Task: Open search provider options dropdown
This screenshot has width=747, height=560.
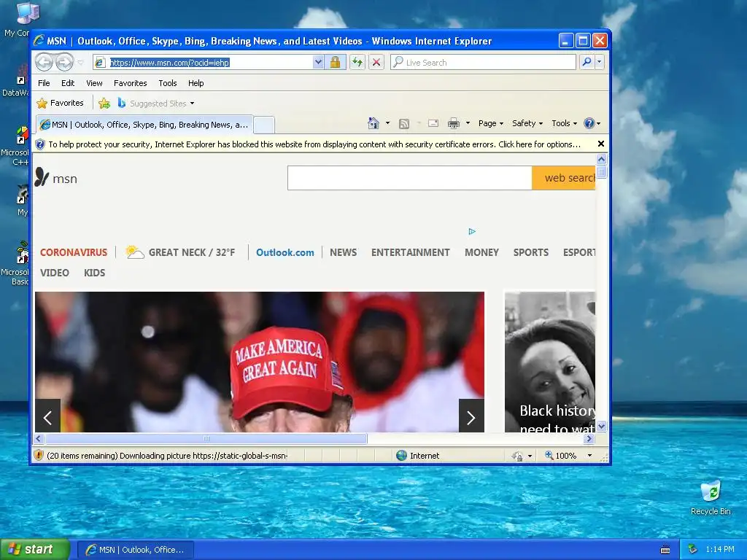Action: pos(600,62)
